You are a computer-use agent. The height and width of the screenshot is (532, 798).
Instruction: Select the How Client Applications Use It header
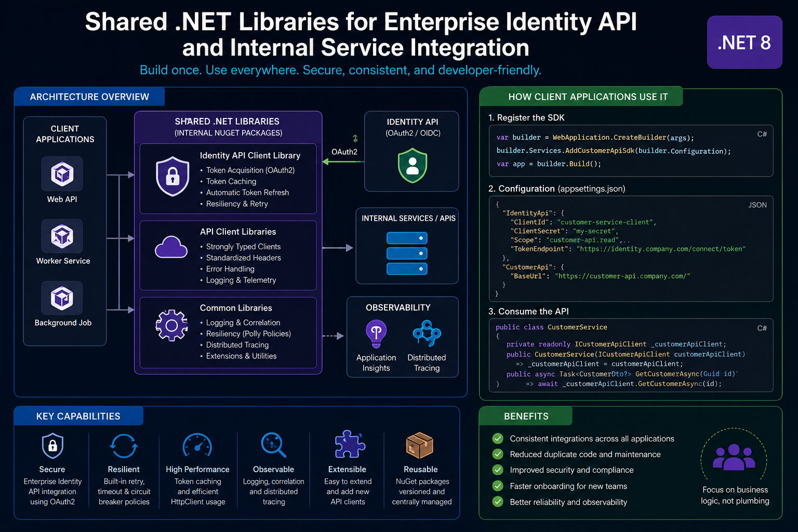(x=581, y=97)
